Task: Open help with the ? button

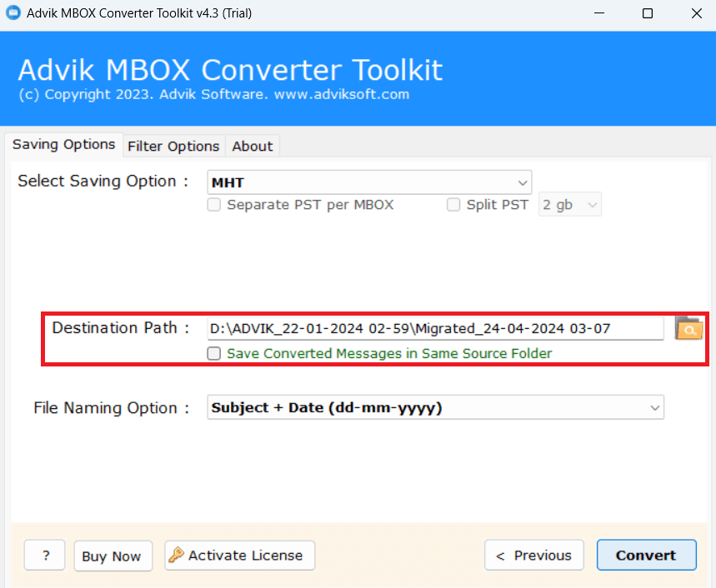Action: coord(45,556)
